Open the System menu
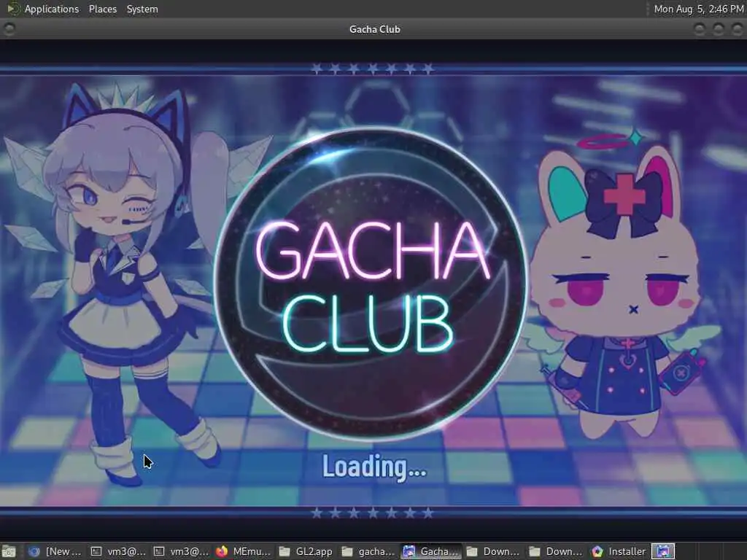747x560 pixels. click(x=142, y=9)
